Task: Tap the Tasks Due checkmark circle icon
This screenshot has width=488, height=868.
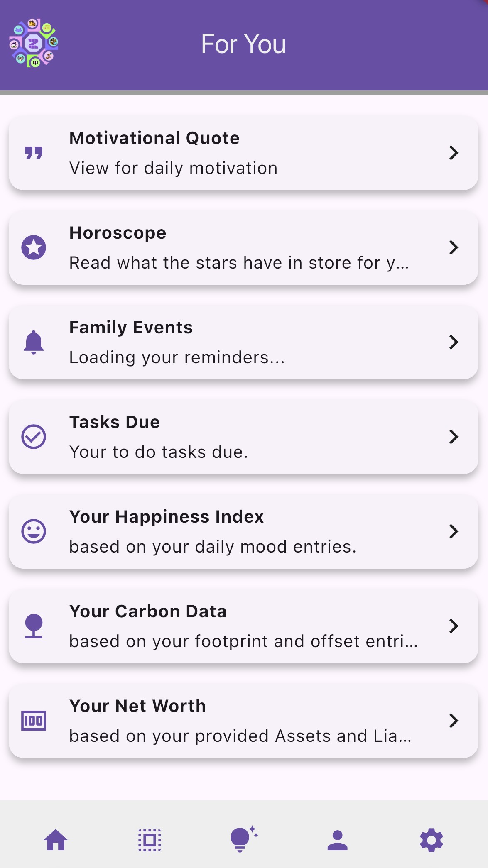Action: 34,437
